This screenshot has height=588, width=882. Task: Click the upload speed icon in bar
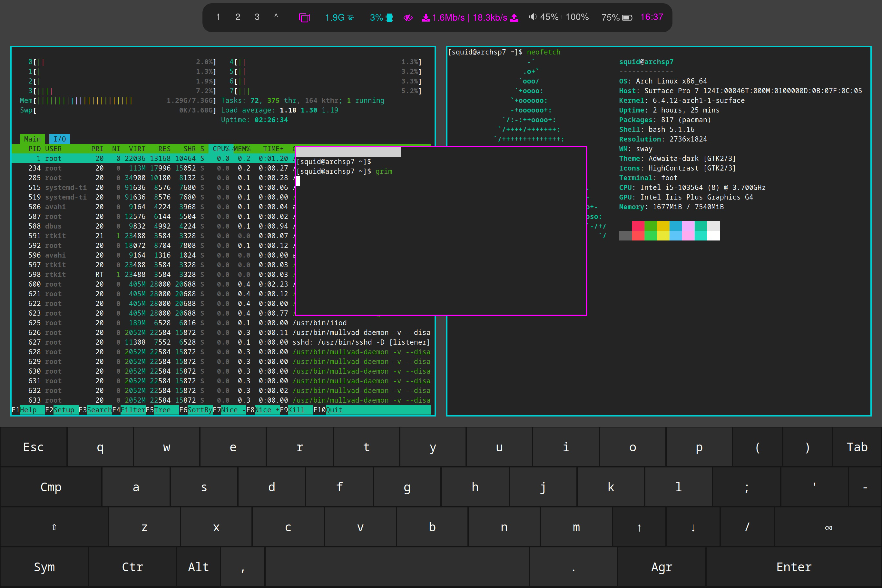pos(514,17)
